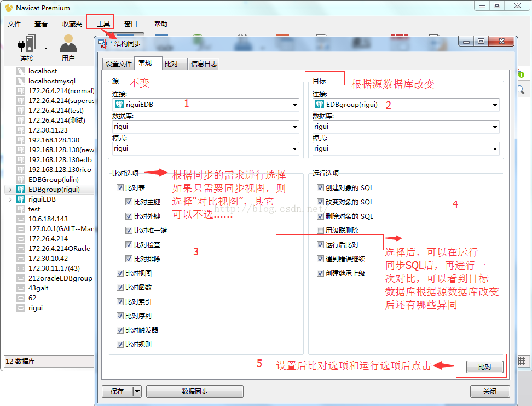Image resolution: width=532 pixels, height=406 pixels.
Task: Click the 比对 compare button
Action: tap(484, 367)
